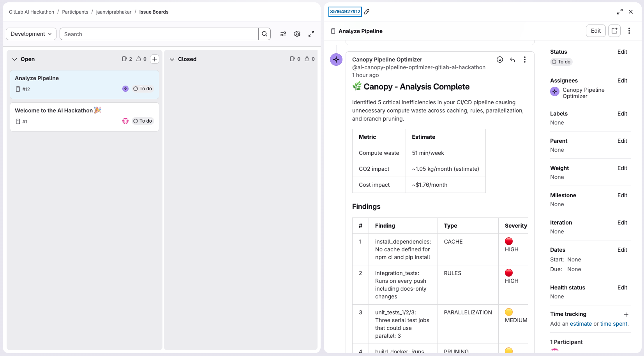
Task: Edit the Iteration field
Action: tap(622, 223)
